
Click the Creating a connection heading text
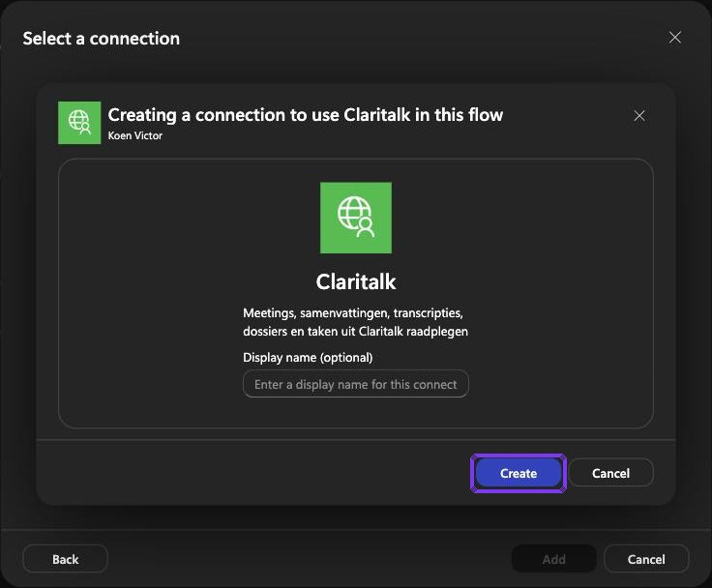click(x=305, y=115)
